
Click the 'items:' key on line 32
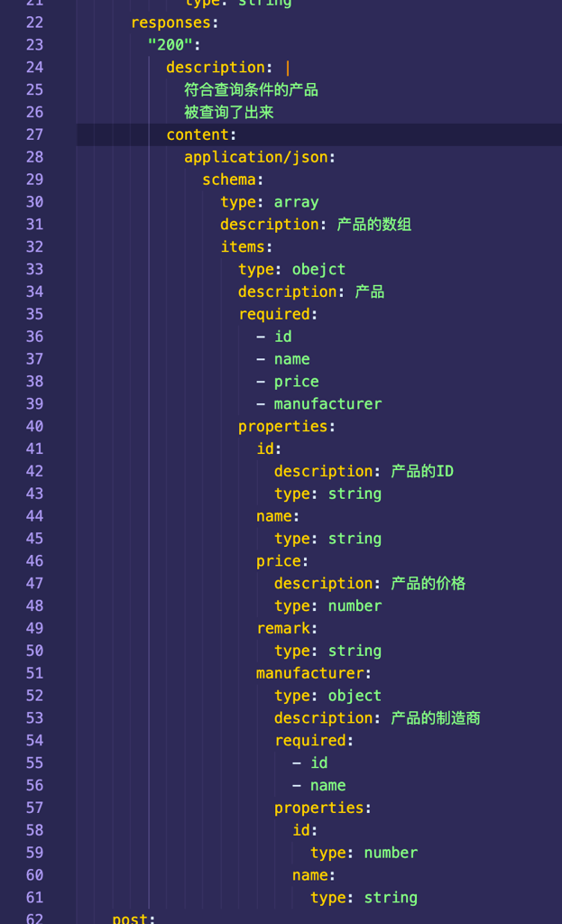pos(245,246)
